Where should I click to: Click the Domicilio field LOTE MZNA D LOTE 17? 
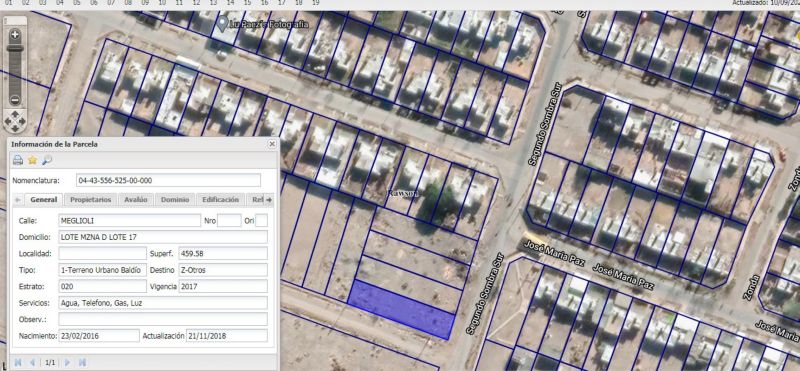[x=163, y=237]
